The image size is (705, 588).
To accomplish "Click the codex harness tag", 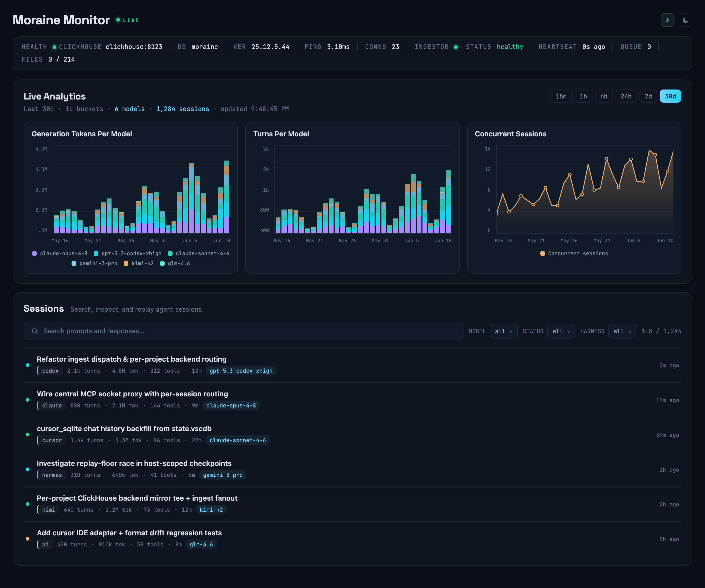I will pyautogui.click(x=50, y=371).
